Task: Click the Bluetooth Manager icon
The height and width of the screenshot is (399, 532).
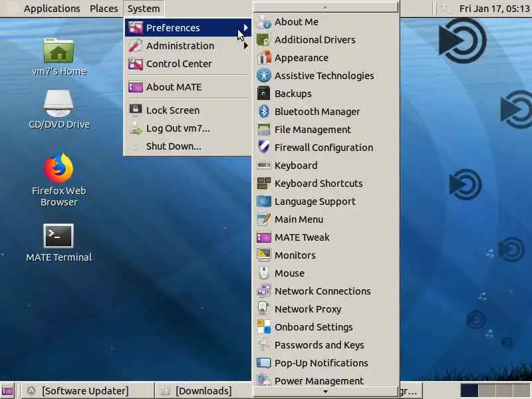Action: [263, 111]
